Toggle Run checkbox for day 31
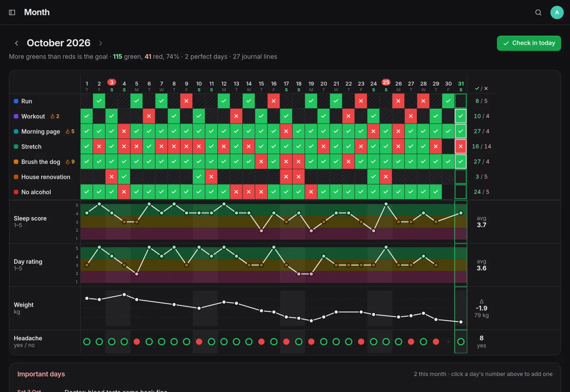This screenshot has width=570, height=392. pyautogui.click(x=461, y=101)
